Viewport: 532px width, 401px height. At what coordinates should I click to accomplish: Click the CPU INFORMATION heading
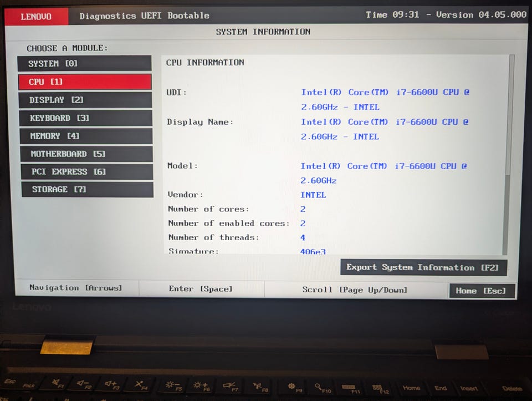[205, 63]
